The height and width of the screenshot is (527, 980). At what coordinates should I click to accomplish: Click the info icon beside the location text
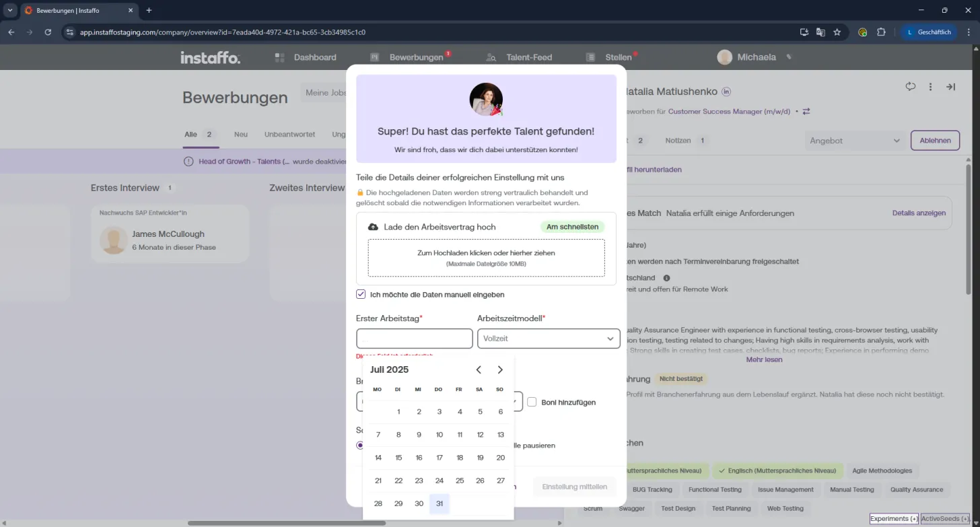coord(667,278)
